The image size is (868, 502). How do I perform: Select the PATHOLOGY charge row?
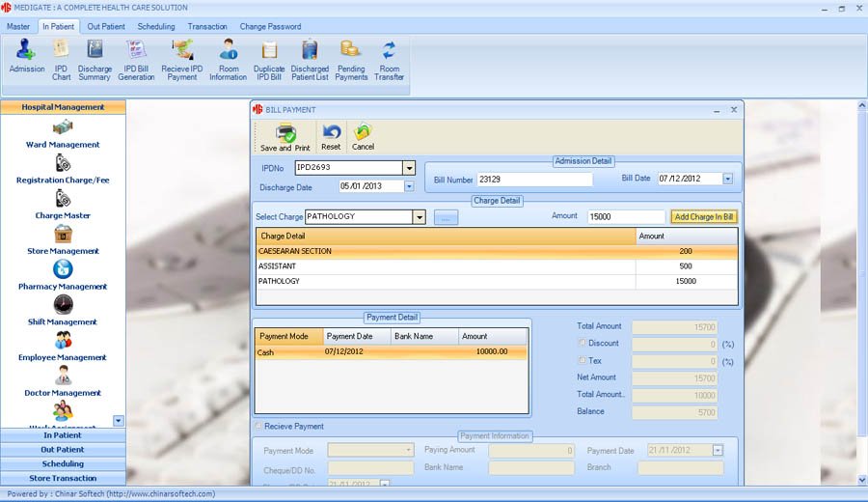(497, 281)
